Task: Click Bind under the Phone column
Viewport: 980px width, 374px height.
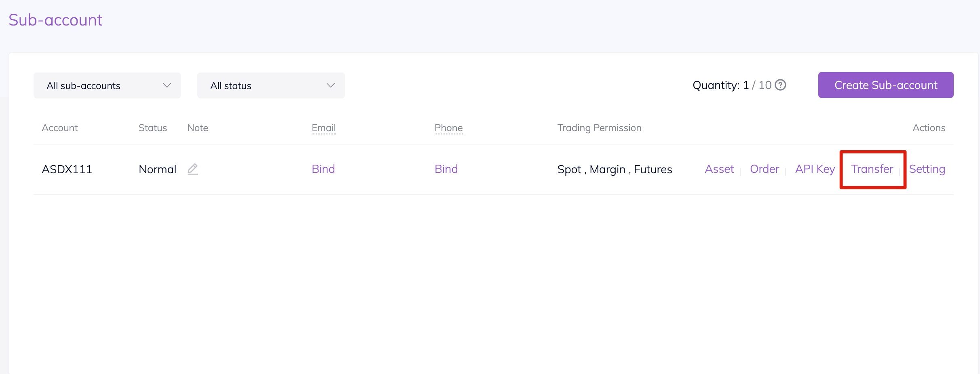Action: tap(446, 169)
